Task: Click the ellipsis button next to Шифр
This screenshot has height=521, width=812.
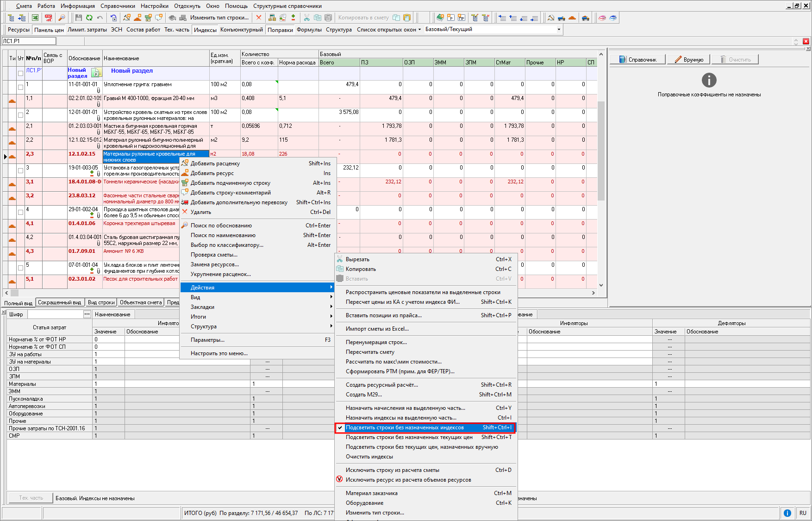Action: point(87,314)
